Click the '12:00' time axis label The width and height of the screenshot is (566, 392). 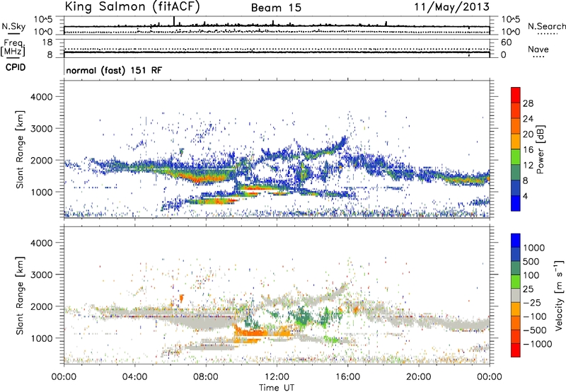point(277,377)
